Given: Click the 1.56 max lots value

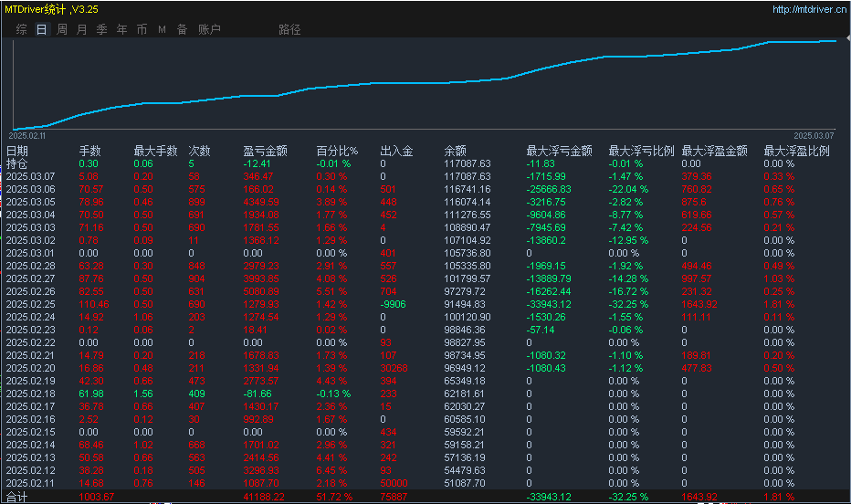Looking at the screenshot, I should pyautogui.click(x=143, y=394).
